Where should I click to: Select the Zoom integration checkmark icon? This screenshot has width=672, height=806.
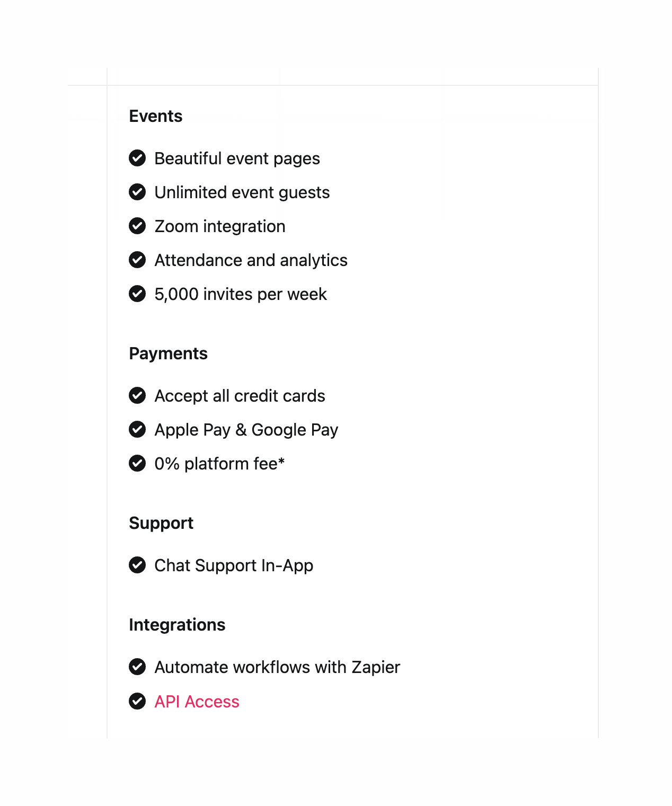tap(137, 226)
